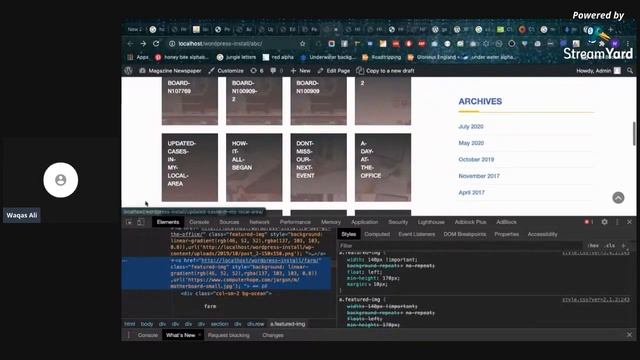Bookmark this page with the star icon

(x=302, y=44)
